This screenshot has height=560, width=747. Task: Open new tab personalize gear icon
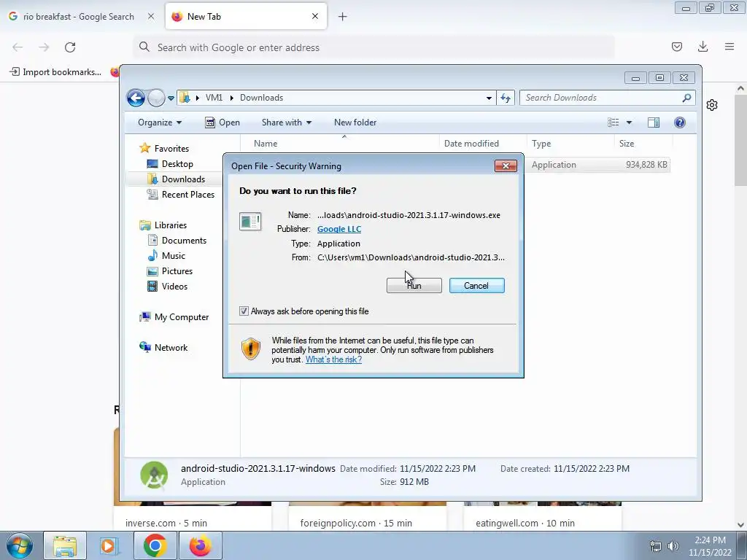click(x=712, y=105)
